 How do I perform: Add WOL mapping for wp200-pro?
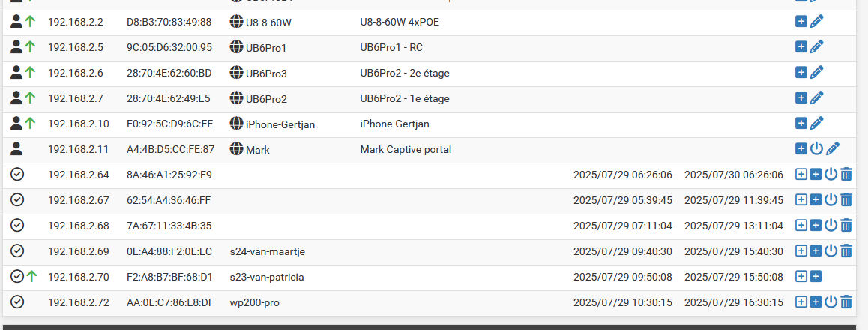[816, 301]
